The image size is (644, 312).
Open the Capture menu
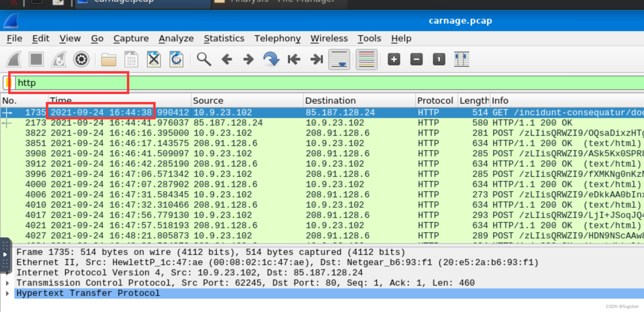point(131,38)
